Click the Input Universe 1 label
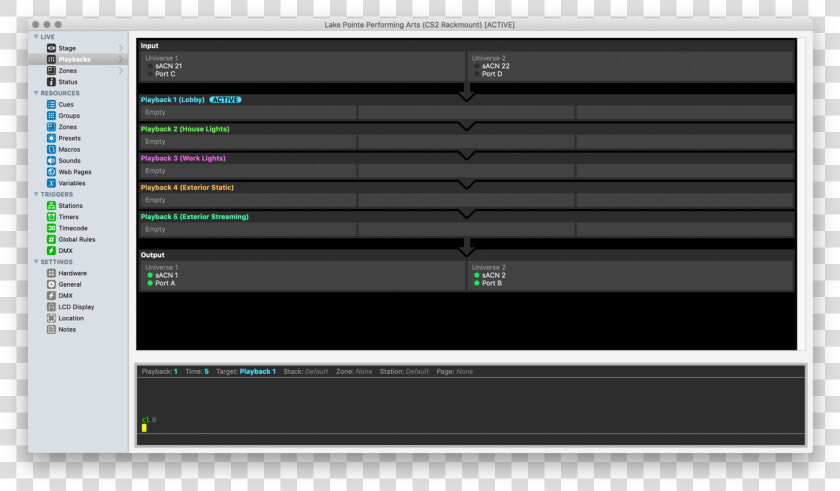The image size is (840, 491). pyautogui.click(x=162, y=58)
